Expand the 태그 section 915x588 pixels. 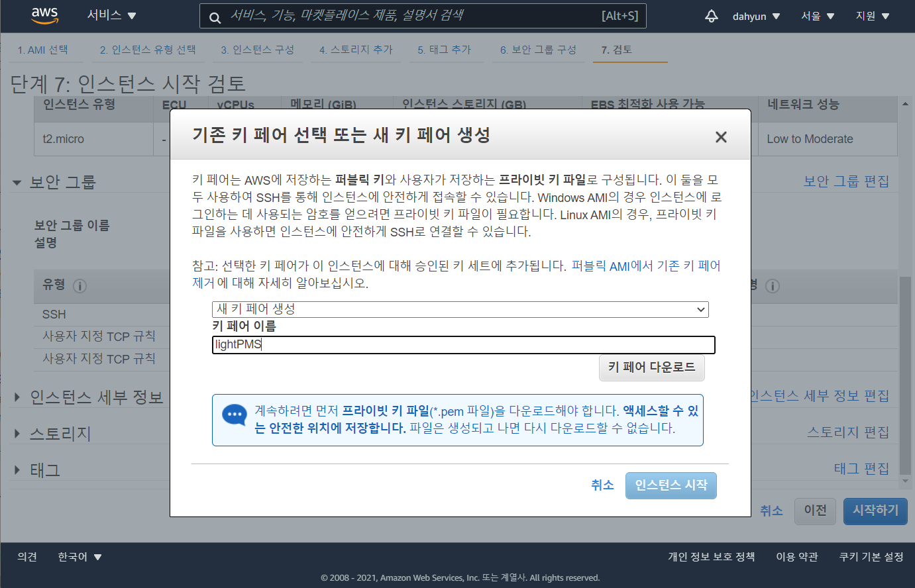click(17, 470)
